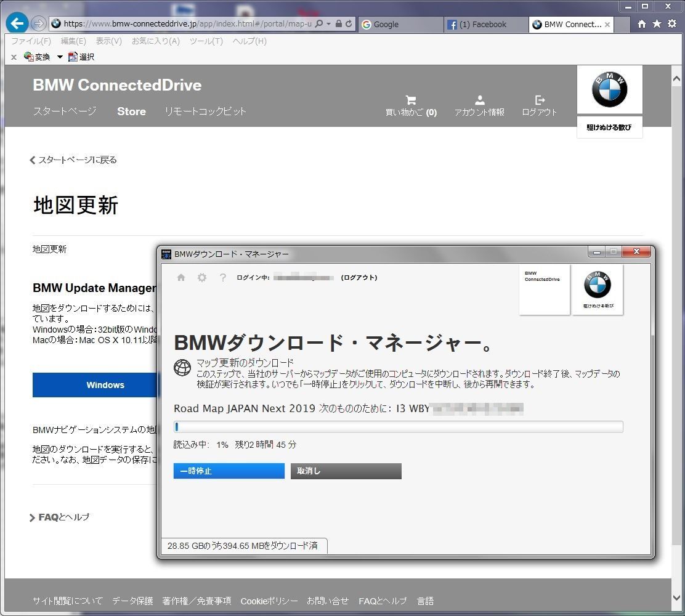The width and height of the screenshot is (685, 616).
Task: Open アカウント情報 account page
Action: (x=479, y=106)
